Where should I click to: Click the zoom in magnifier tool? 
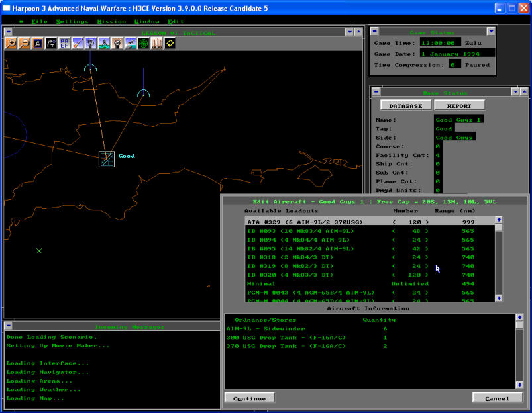pos(11,44)
